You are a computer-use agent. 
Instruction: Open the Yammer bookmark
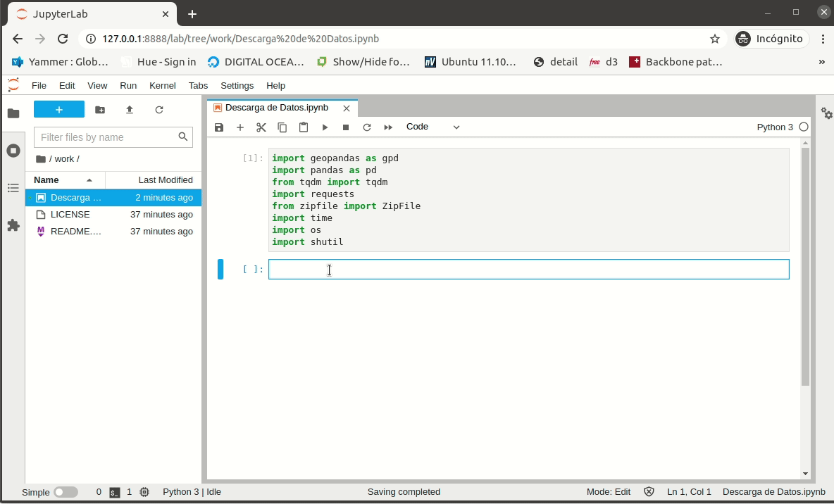[60, 62]
